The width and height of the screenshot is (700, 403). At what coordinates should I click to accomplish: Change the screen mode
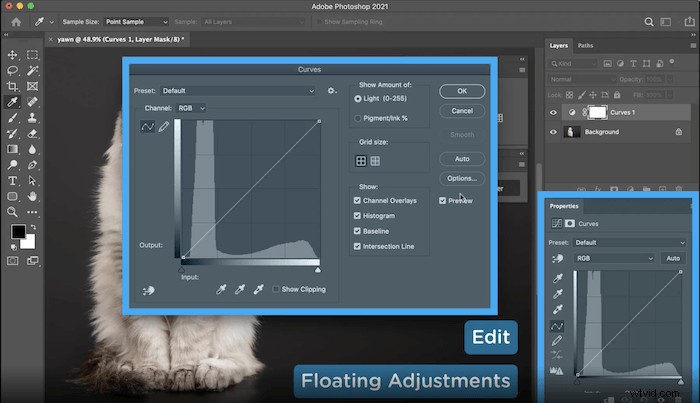(32, 261)
